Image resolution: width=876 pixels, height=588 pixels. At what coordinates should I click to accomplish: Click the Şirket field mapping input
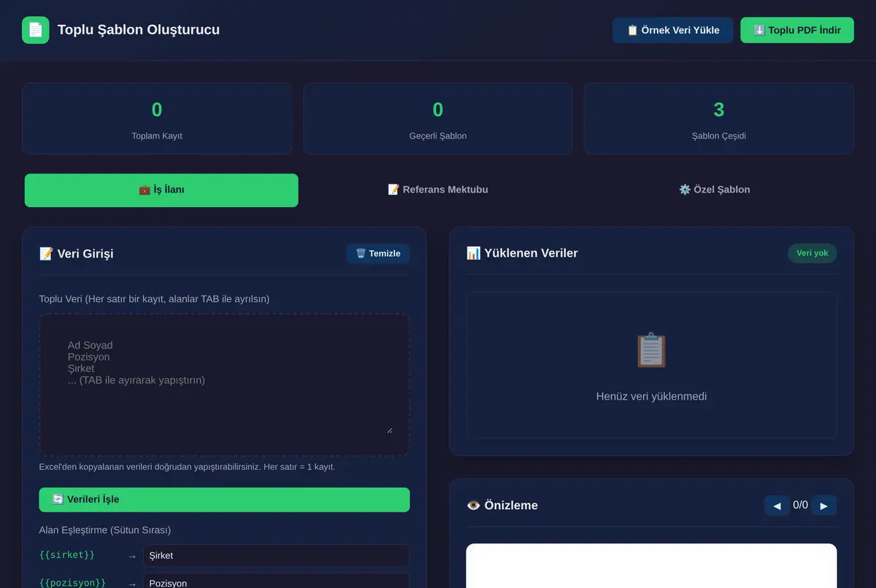276,556
